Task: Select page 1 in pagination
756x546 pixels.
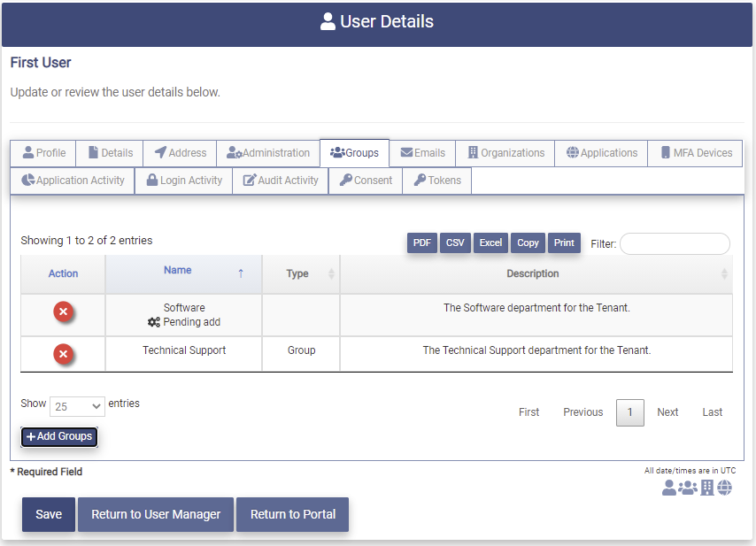Action: [x=629, y=412]
